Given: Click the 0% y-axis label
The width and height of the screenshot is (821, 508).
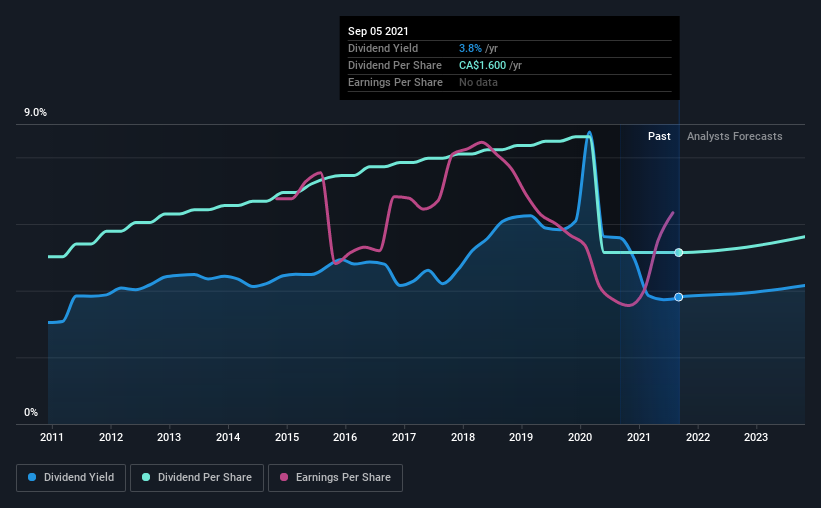Looking at the screenshot, I should (31, 413).
